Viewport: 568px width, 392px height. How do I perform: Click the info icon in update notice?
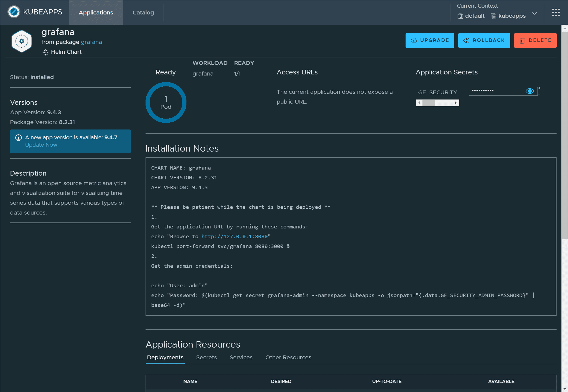(x=18, y=138)
